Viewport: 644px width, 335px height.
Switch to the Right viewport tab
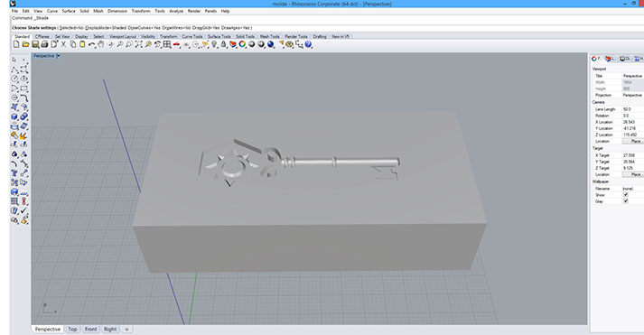[110, 330]
